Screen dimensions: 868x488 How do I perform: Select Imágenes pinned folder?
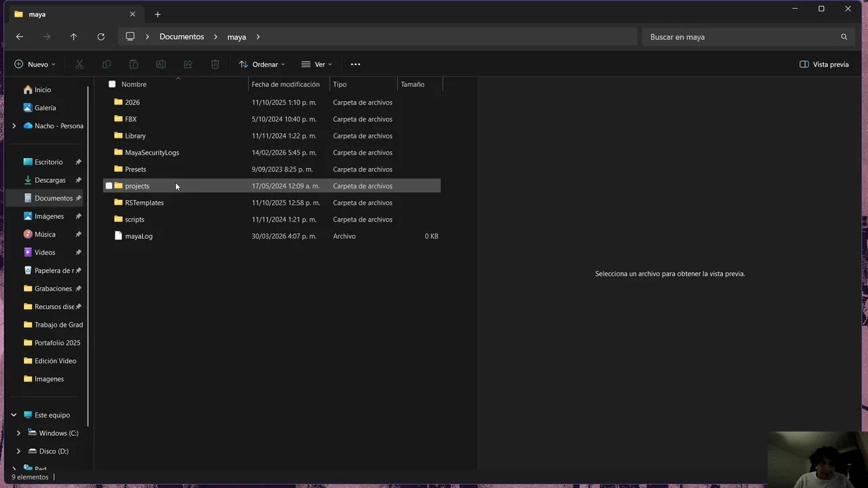[x=49, y=216]
